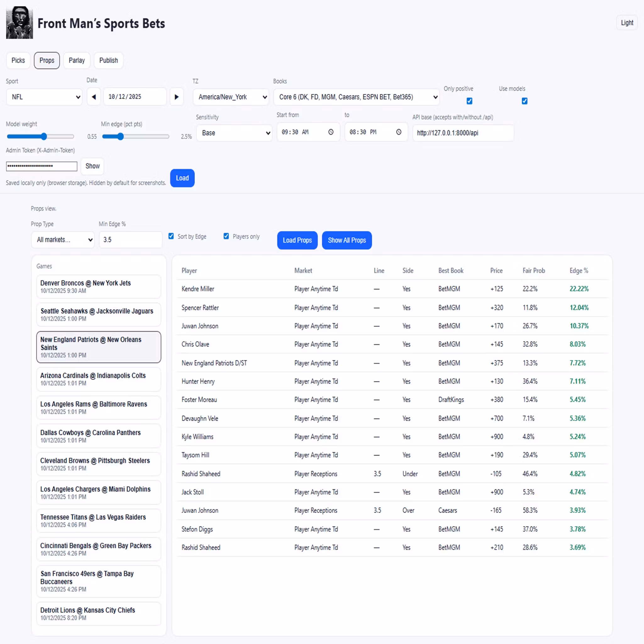This screenshot has height=644, width=644.
Task: Adjust the Model weight slider handle
Action: 44,136
